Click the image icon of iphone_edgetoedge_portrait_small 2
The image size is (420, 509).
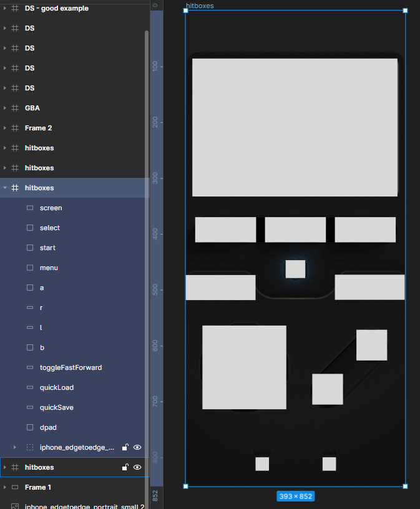tap(15, 507)
